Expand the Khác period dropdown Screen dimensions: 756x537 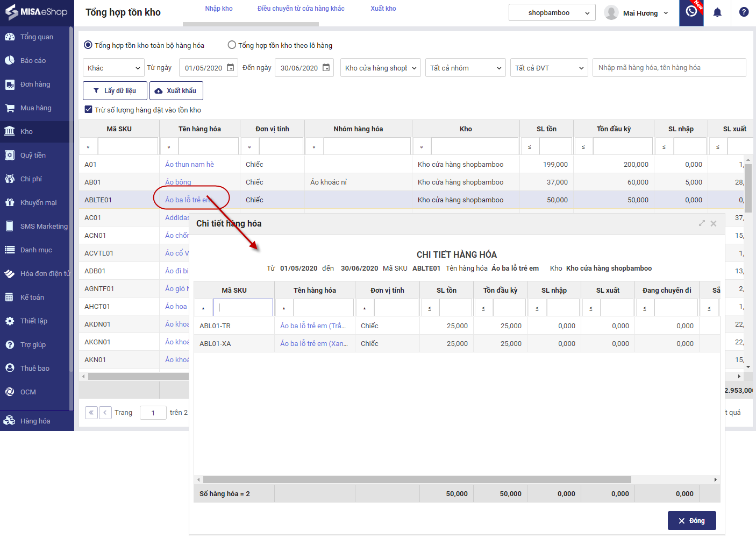click(113, 68)
